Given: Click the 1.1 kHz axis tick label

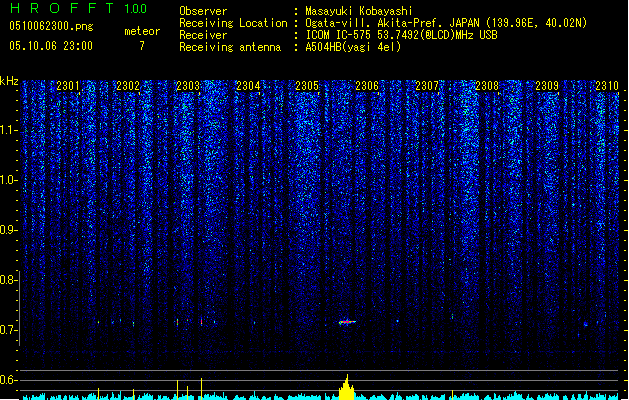Looking at the screenshot, I should click(8, 130).
